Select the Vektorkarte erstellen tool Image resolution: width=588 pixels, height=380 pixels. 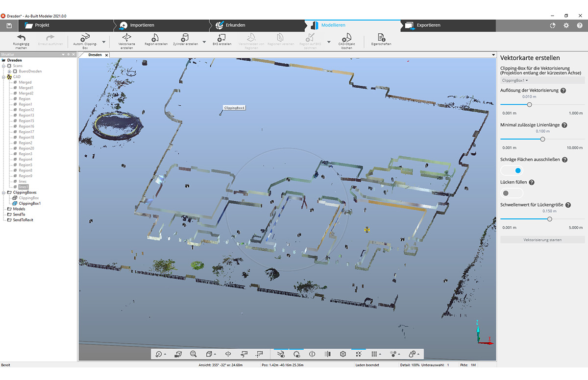point(127,39)
